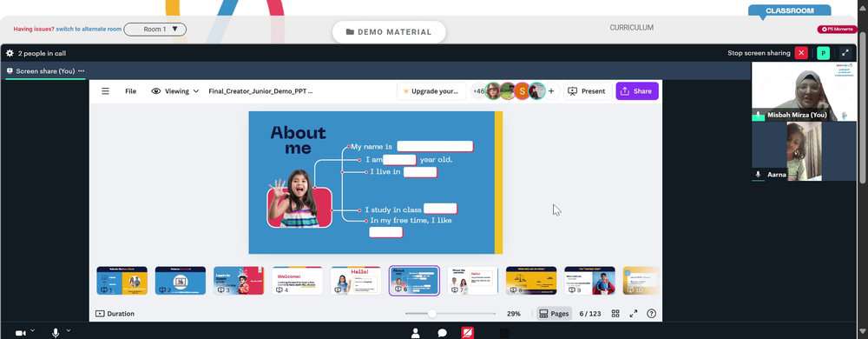Click the PS Moments button

[x=837, y=30]
